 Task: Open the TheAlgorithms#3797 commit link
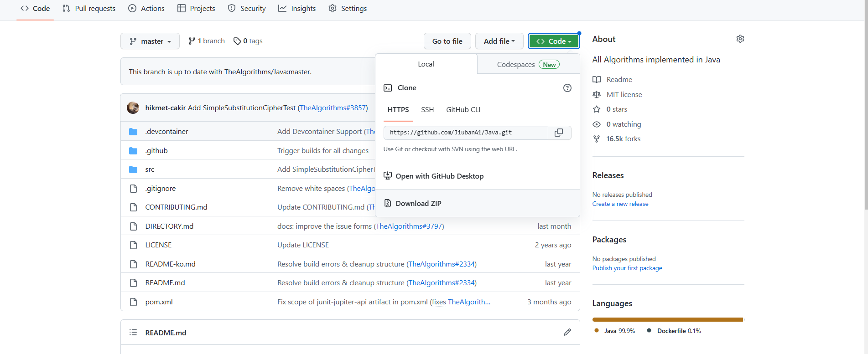[x=409, y=226]
